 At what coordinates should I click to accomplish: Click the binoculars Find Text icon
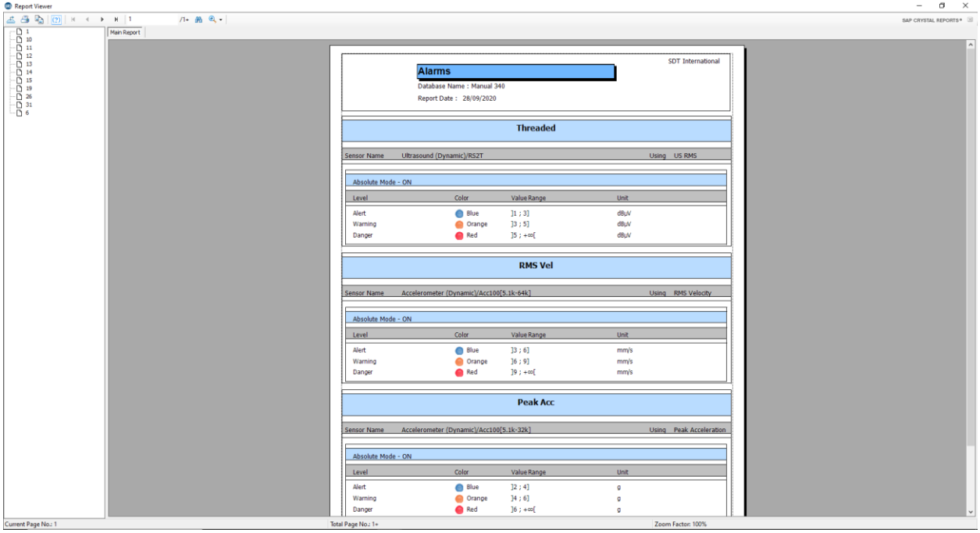(x=198, y=19)
